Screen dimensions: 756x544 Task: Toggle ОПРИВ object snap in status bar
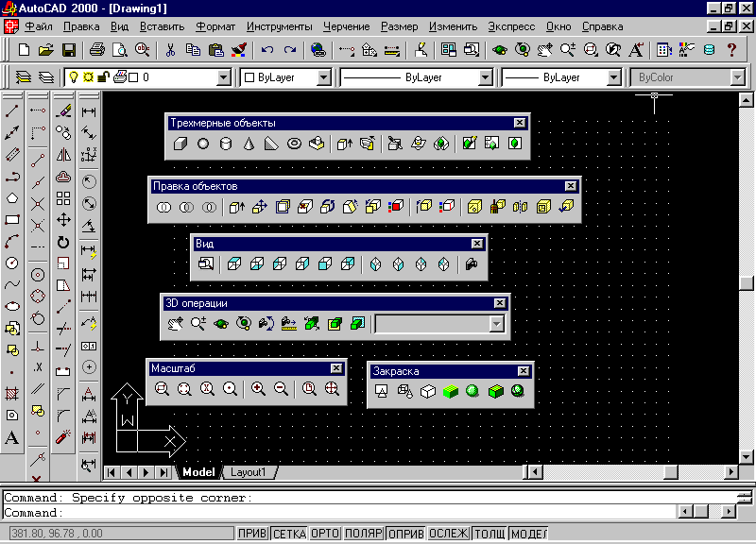(406, 534)
